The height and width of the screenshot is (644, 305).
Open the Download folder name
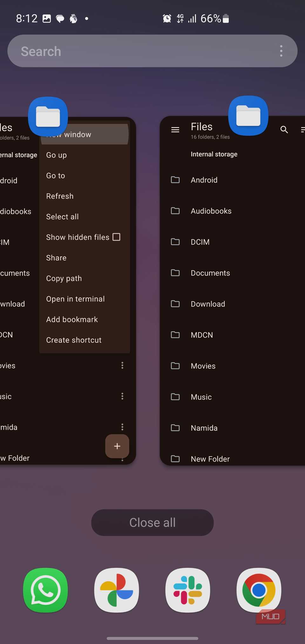pyautogui.click(x=208, y=304)
